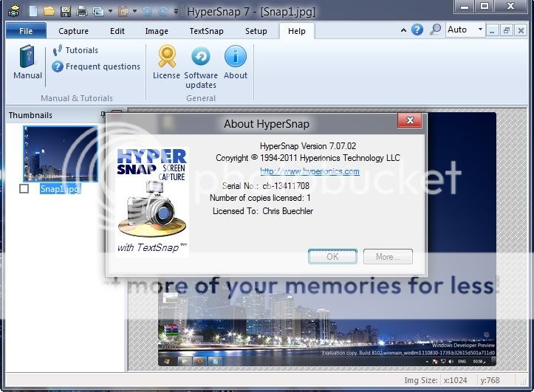Click the paste clipboard icon
Viewport: 534px width, 392px height.
[x=123, y=12]
